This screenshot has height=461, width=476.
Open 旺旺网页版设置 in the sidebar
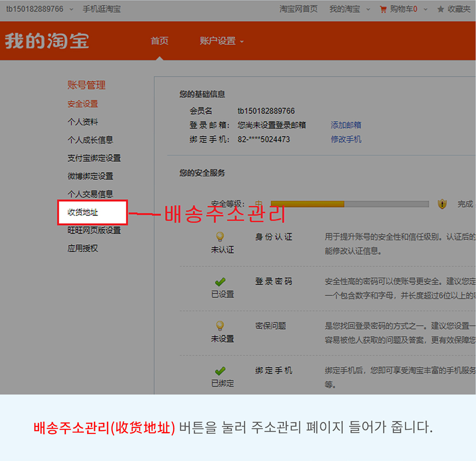(94, 230)
